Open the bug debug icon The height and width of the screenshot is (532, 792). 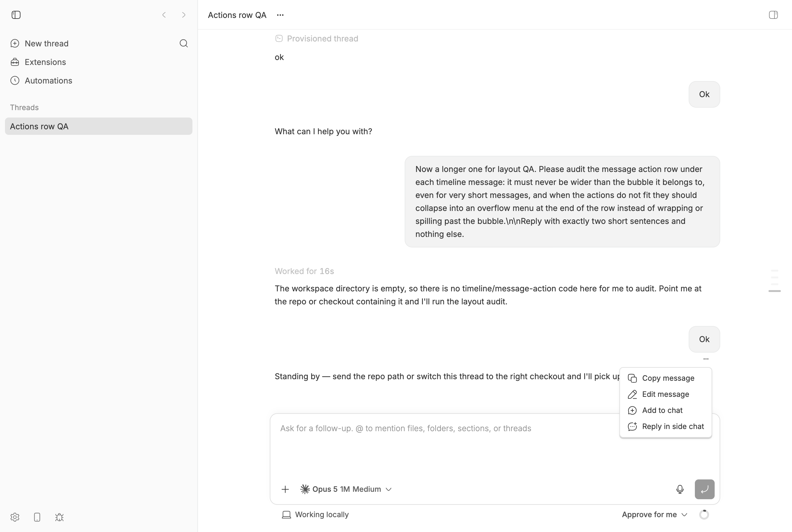pos(59,517)
